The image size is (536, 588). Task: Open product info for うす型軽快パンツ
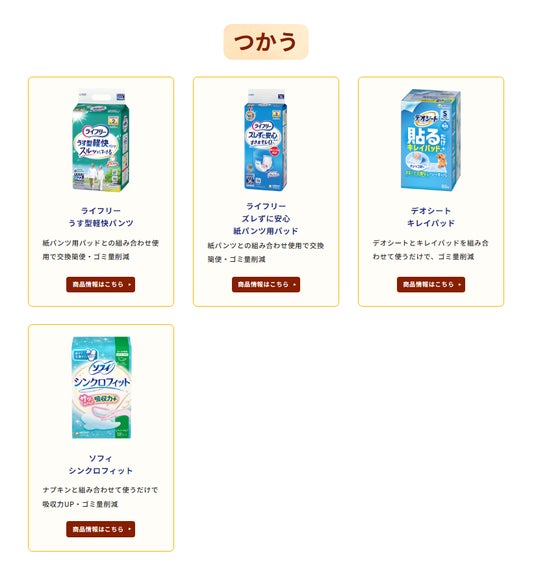click(x=101, y=285)
